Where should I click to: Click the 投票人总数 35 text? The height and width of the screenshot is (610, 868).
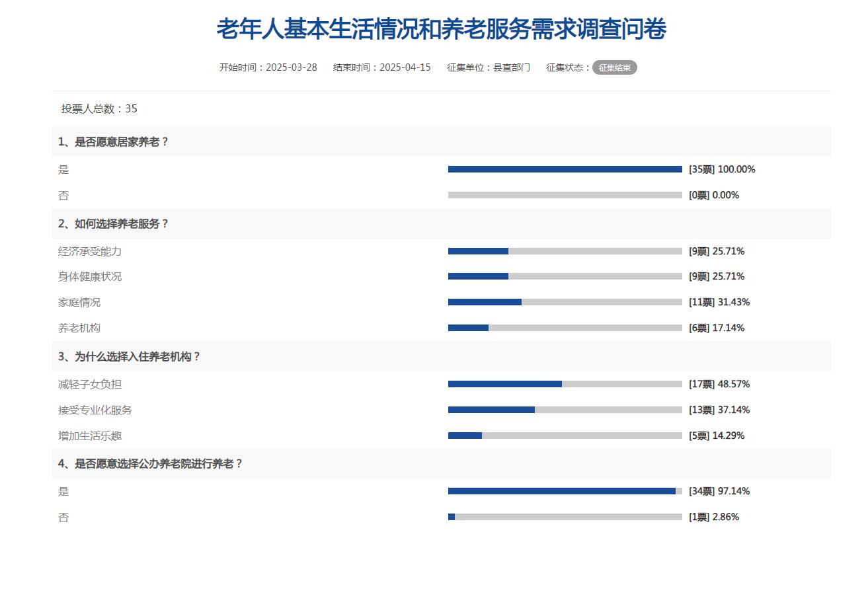coord(99,109)
